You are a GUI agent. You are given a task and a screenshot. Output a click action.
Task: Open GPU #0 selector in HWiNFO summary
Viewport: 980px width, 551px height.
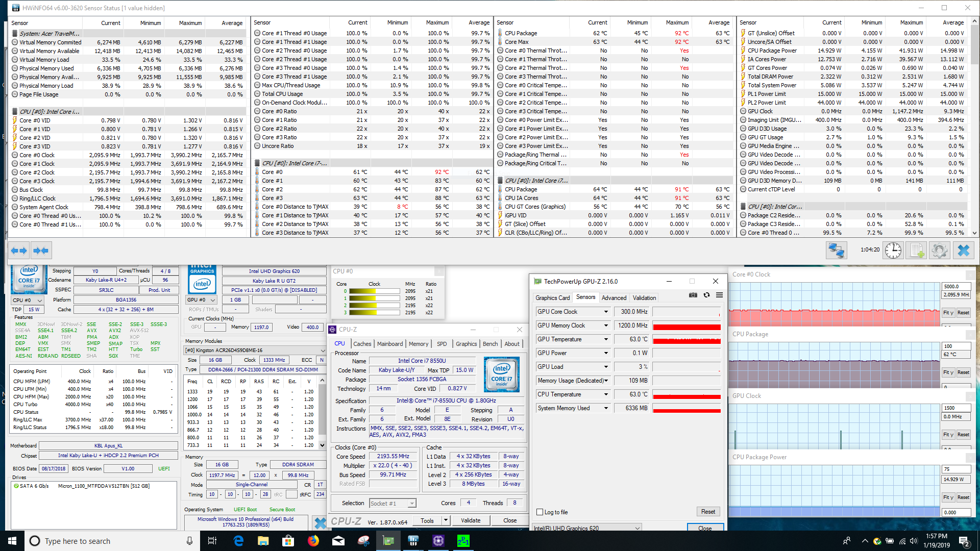(202, 300)
